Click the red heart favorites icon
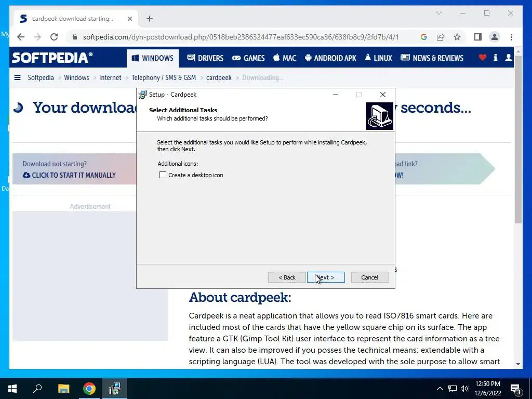Screen dimensions: 532x399 coord(483,58)
